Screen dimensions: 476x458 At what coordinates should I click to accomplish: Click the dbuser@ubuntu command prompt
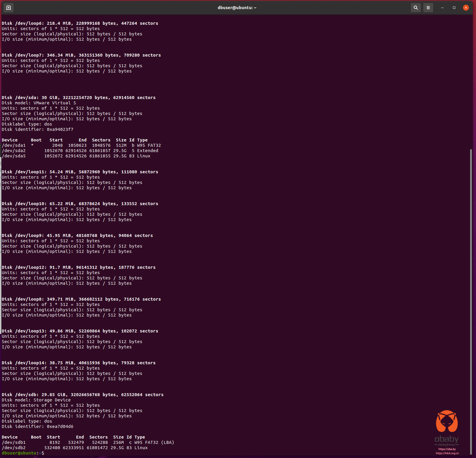(x=23, y=453)
